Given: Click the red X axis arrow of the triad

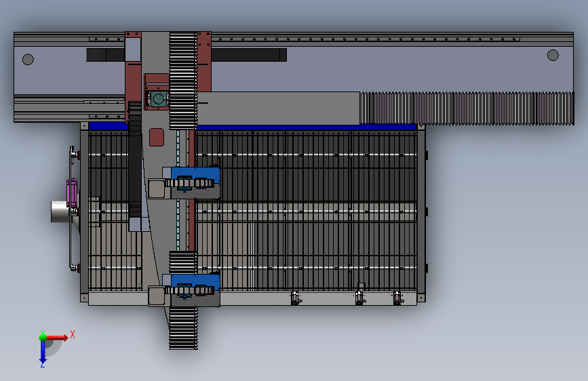Looking at the screenshot, I should pyautogui.click(x=56, y=338).
